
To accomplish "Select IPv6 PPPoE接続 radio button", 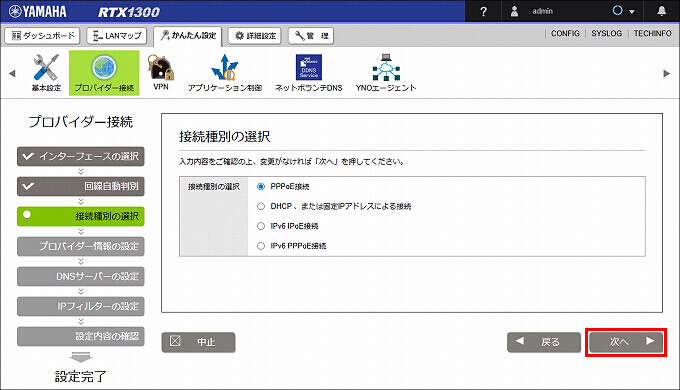I will 261,246.
